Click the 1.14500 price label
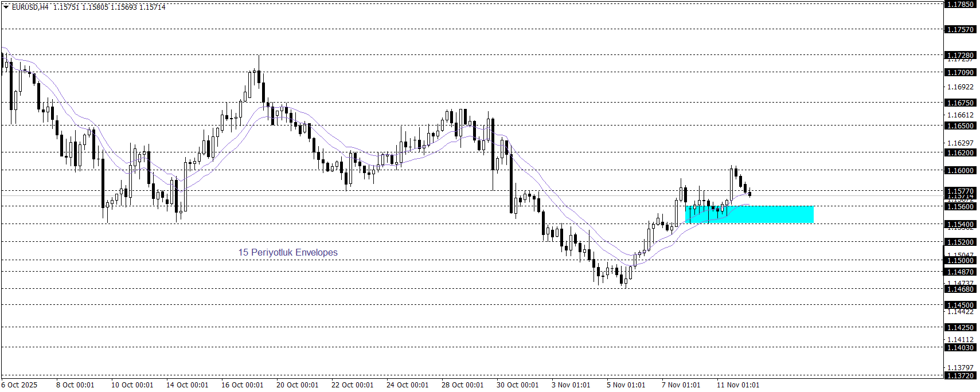 (x=960, y=305)
